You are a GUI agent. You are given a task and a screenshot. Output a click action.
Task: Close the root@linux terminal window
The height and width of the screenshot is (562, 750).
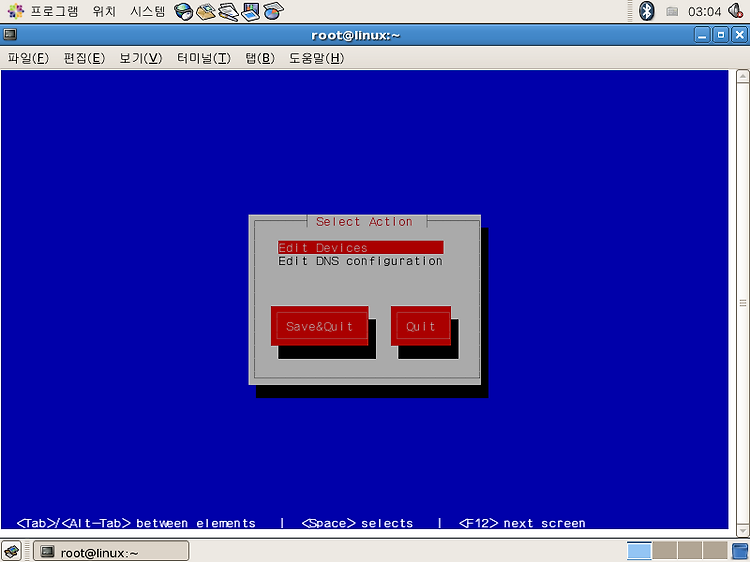[739, 35]
